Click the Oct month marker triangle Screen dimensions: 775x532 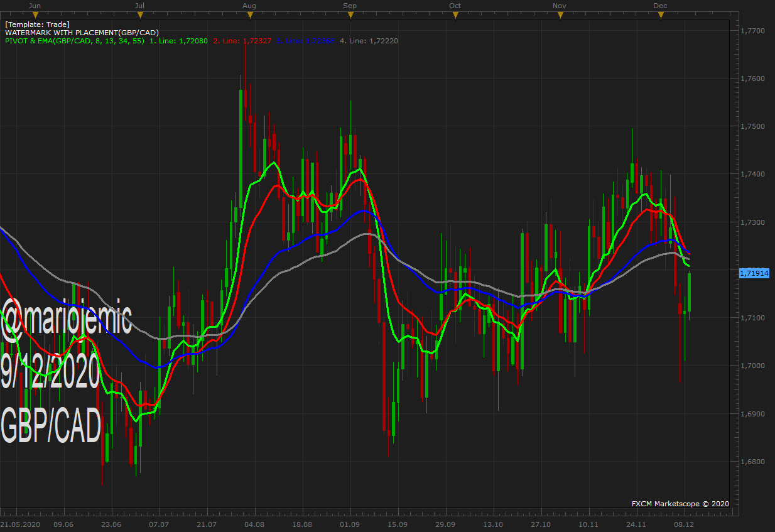[x=455, y=14]
